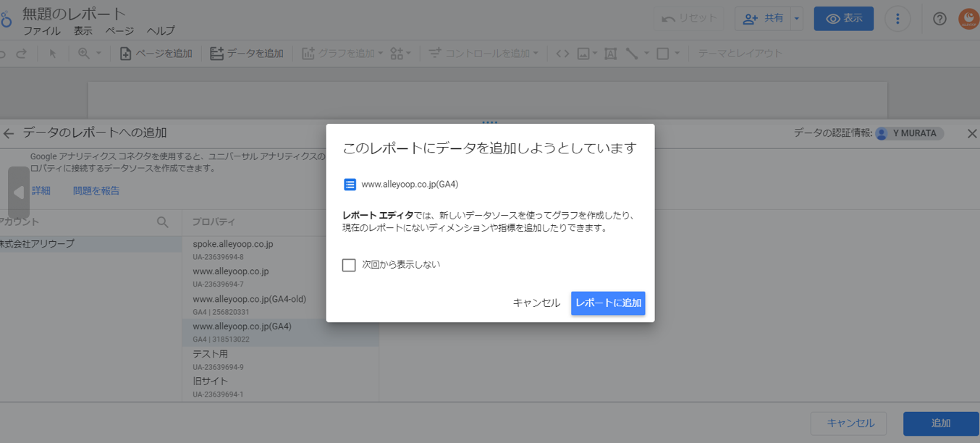Open the three-dot more options menu
Viewport: 980px width, 443px height.
tap(898, 19)
